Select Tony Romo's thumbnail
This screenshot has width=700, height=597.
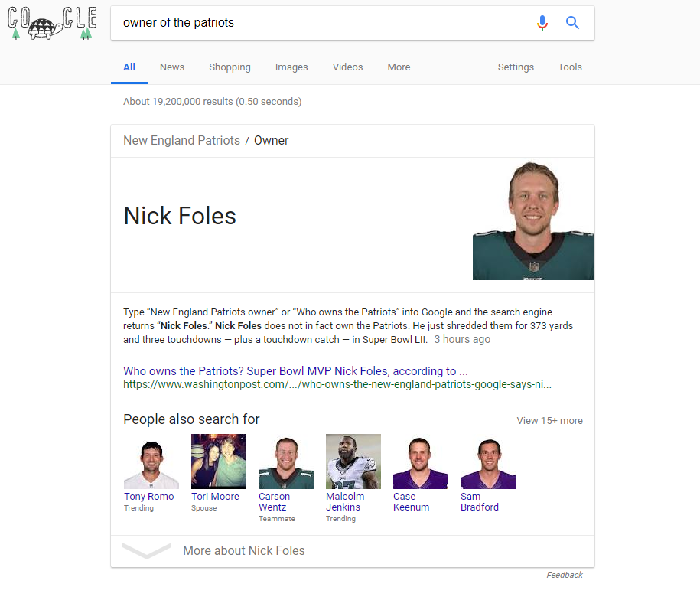pos(151,462)
